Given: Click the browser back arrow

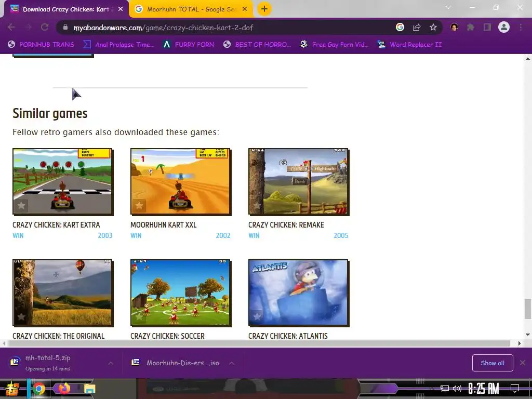Looking at the screenshot, I should pyautogui.click(x=11, y=27).
